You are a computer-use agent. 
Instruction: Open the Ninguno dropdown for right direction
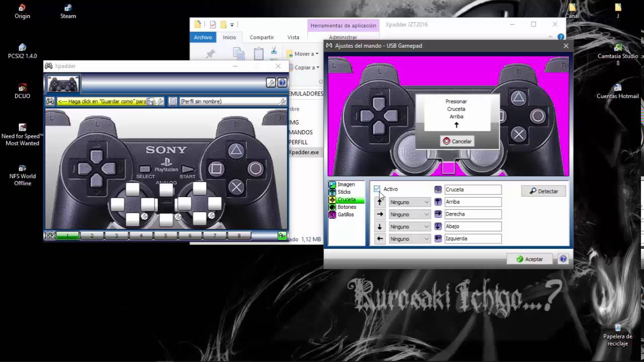pos(410,214)
